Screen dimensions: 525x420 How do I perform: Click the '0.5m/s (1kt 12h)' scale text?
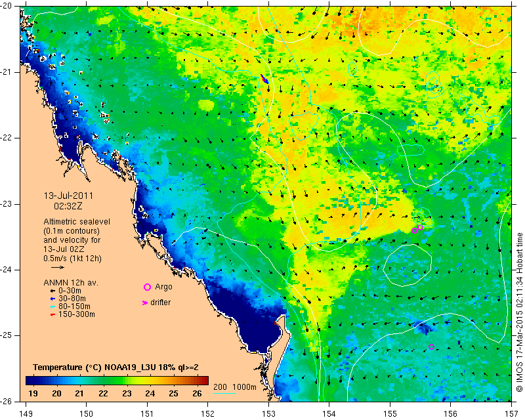(x=72, y=259)
